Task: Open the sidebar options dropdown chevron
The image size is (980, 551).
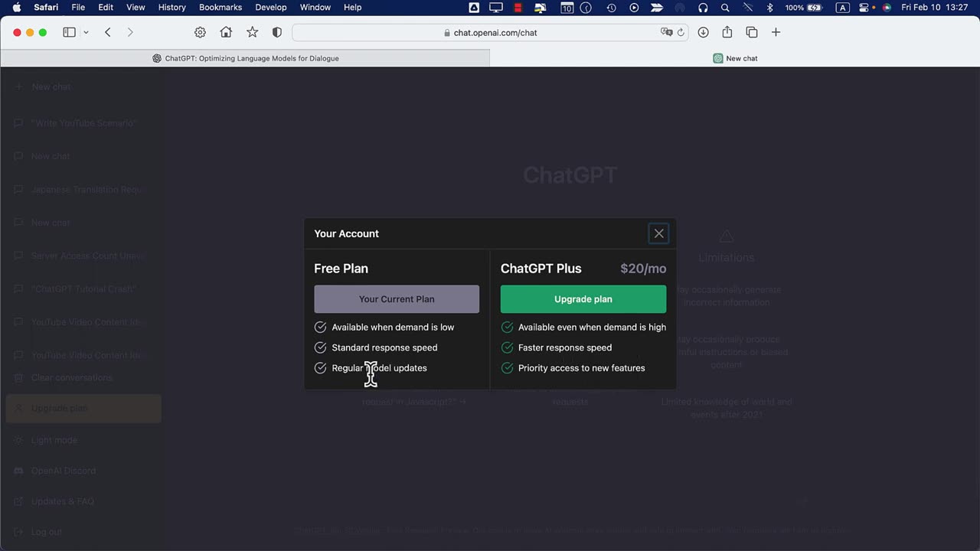Action: [x=86, y=32]
